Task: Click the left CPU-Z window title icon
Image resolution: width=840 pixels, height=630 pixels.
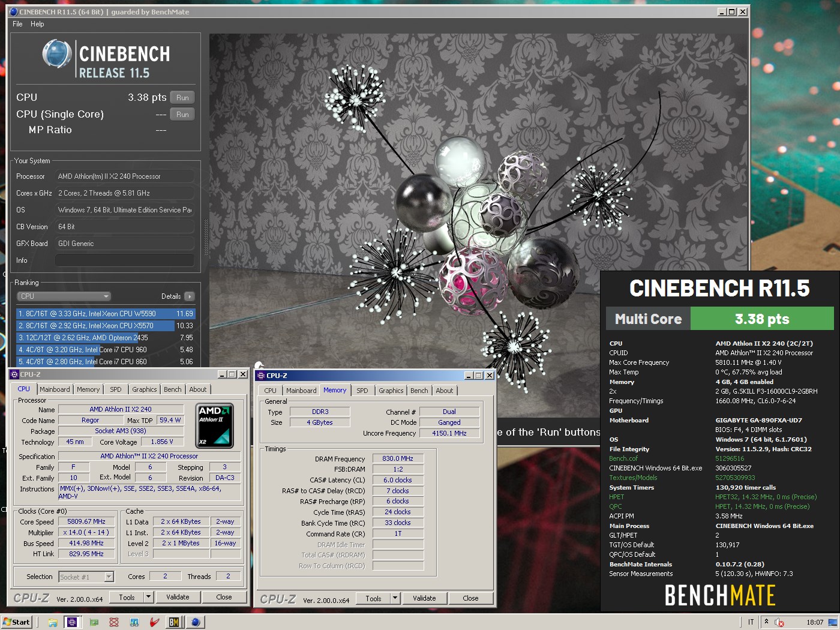Action: (x=14, y=374)
